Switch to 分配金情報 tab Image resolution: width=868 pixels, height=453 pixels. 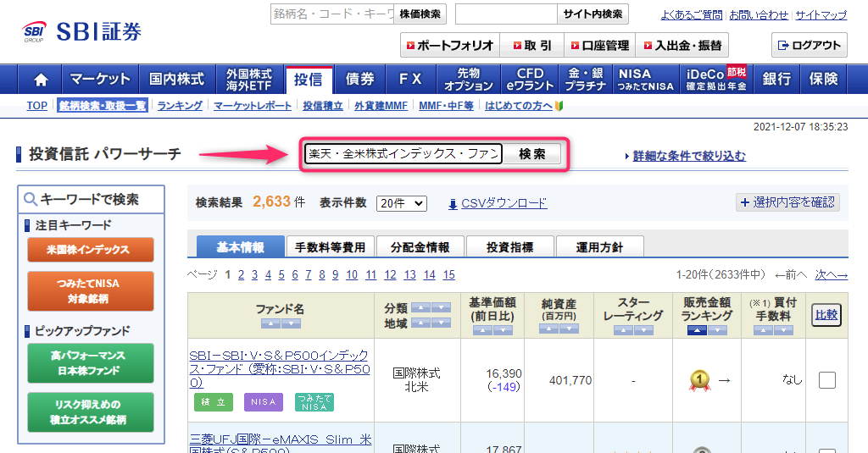click(x=420, y=247)
